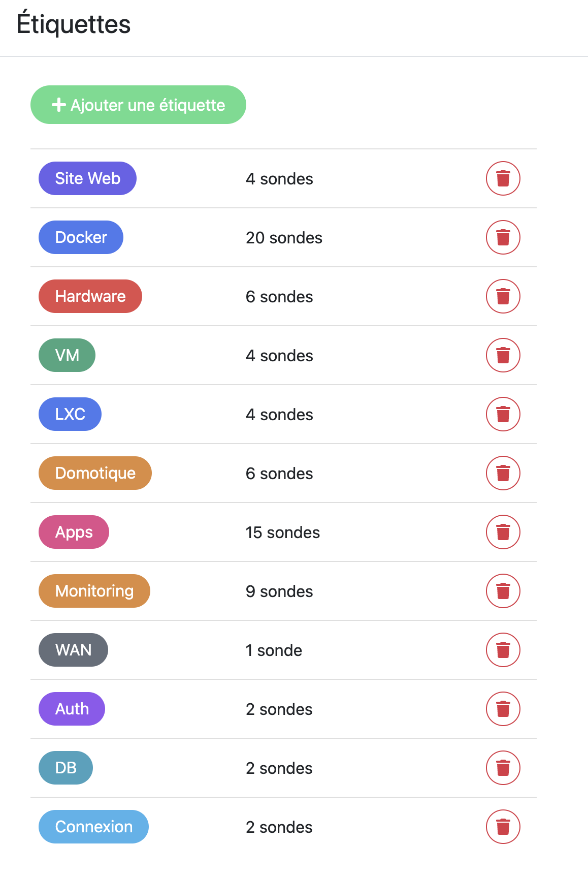Click the 1 sonde label for WAN

[274, 649]
